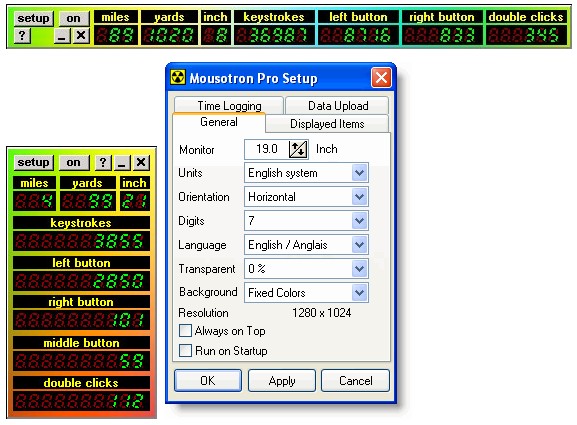Close the horizontal Mousotron bar
Screen dimensions: 577x425
(x=81, y=36)
